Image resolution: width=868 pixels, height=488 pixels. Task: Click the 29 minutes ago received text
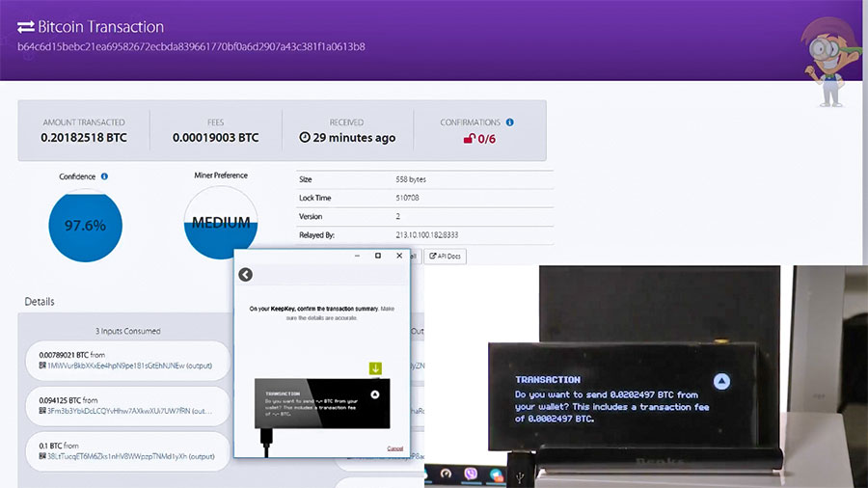354,138
